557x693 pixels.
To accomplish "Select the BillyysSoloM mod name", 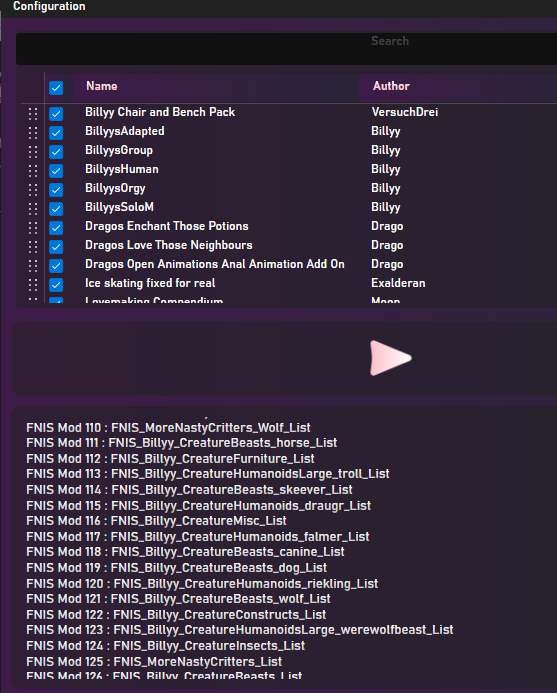I will click(119, 207).
